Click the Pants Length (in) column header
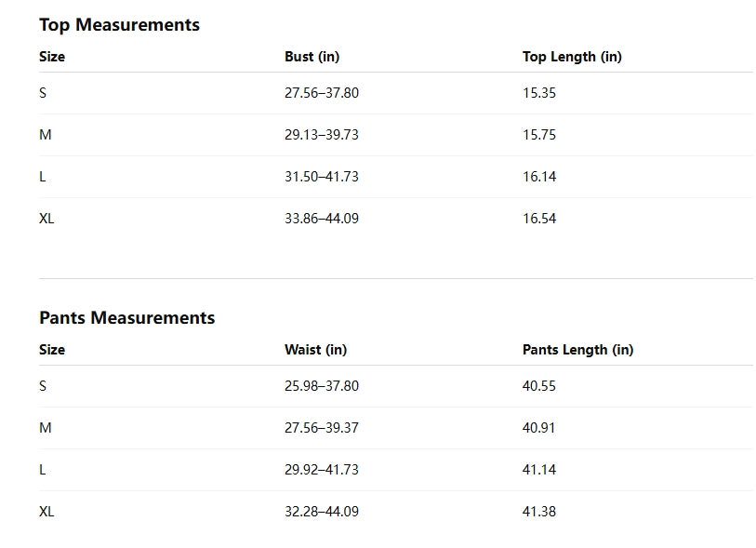This screenshot has width=756, height=548. point(577,350)
